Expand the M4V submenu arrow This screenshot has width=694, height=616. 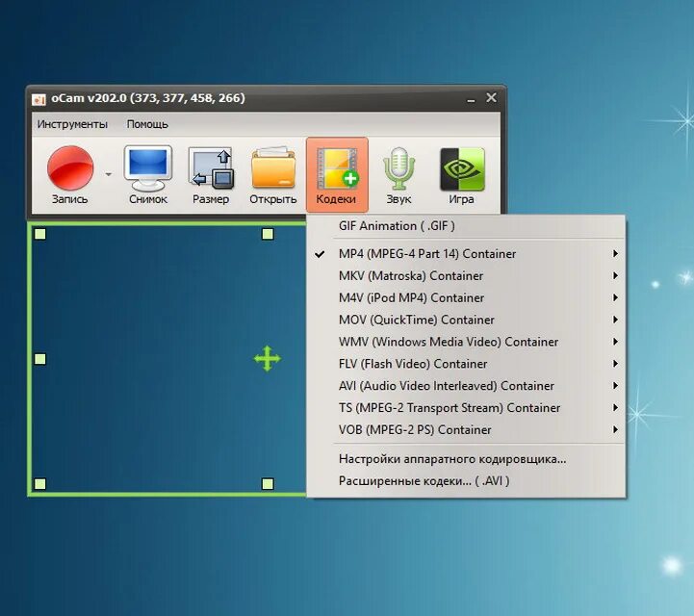click(615, 297)
